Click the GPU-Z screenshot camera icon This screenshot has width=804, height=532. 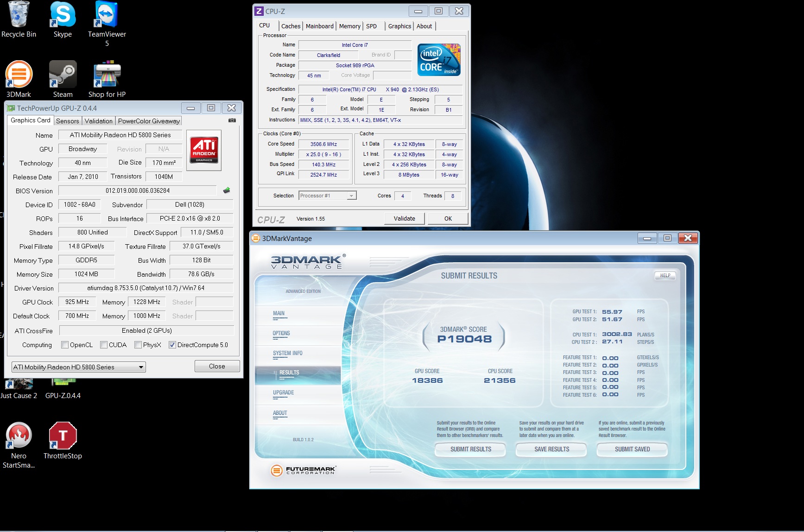232,120
